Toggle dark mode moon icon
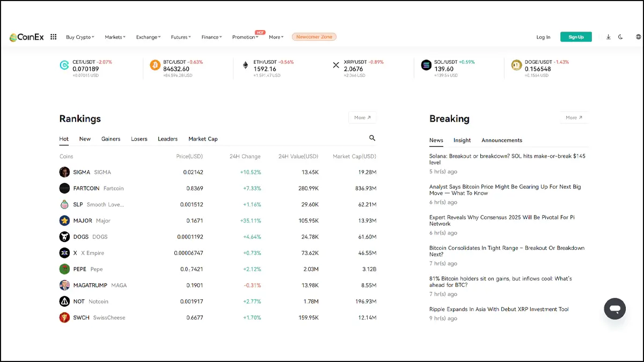 (621, 37)
